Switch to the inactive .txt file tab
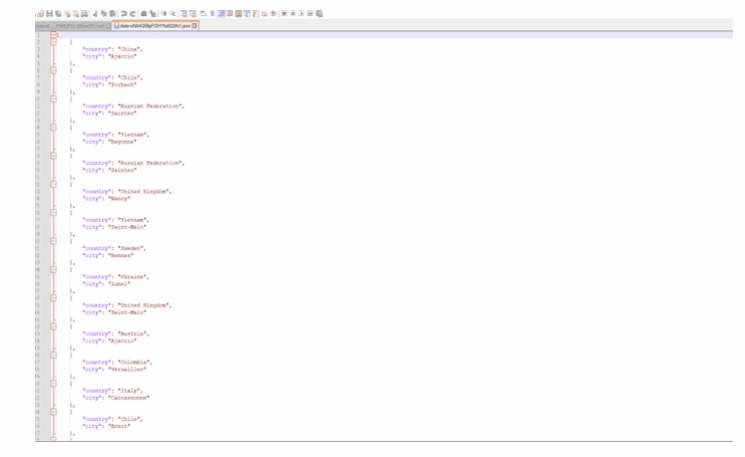This screenshot has height=457, width=745. [x=70, y=25]
